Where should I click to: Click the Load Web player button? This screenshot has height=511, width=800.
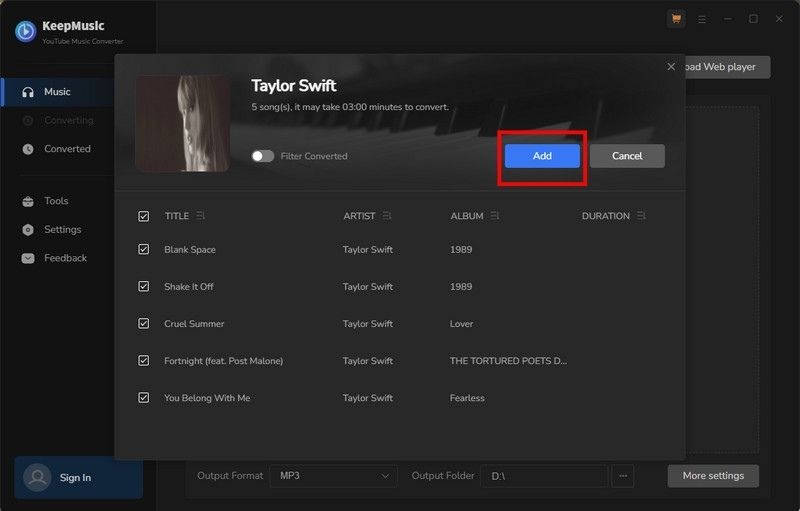pos(727,67)
